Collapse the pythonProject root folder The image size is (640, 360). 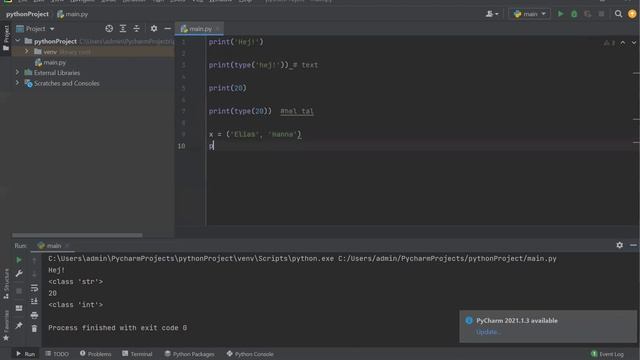18,41
